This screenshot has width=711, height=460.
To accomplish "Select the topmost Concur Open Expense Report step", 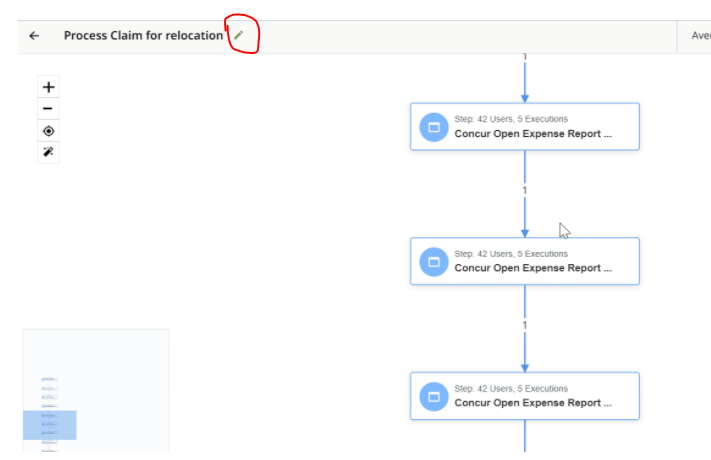I will click(525, 127).
